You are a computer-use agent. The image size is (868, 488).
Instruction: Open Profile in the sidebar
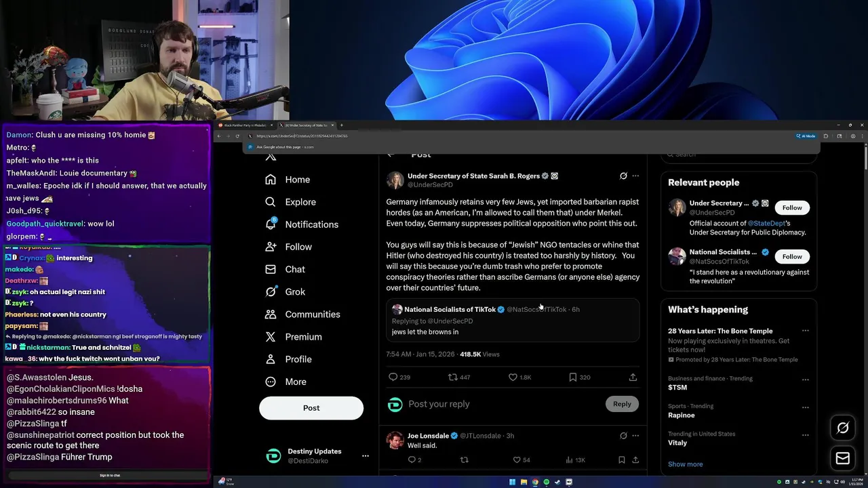pyautogui.click(x=288, y=359)
